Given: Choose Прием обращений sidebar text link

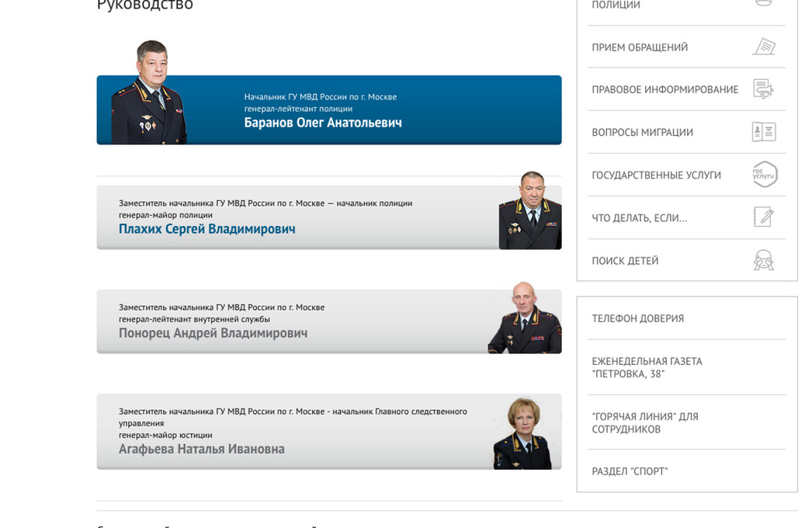Looking at the screenshot, I should pyautogui.click(x=640, y=47).
